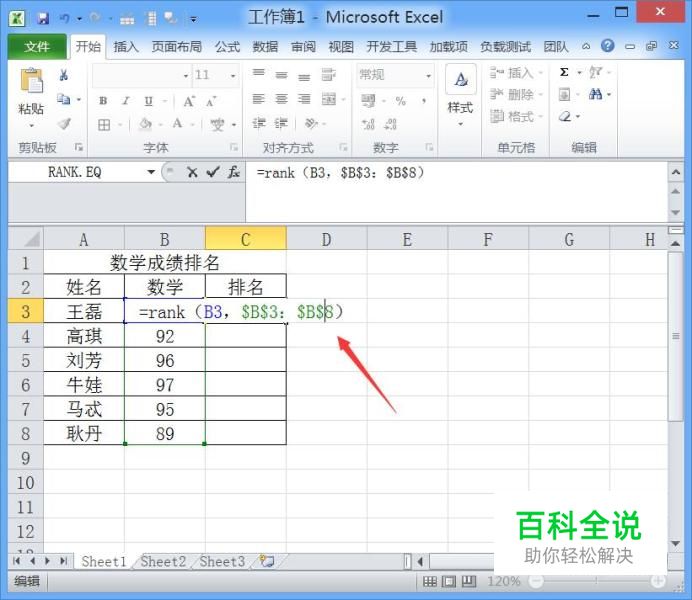Open the Name Box dropdown arrow
The width and height of the screenshot is (692, 600).
[x=151, y=172]
